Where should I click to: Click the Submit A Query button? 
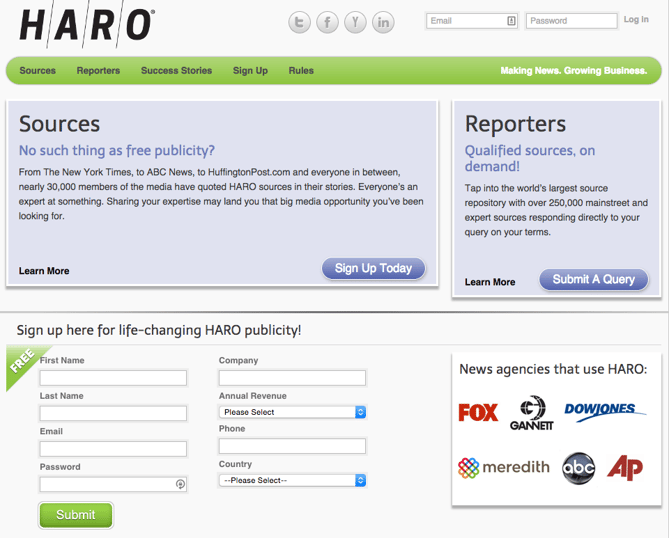click(x=594, y=280)
